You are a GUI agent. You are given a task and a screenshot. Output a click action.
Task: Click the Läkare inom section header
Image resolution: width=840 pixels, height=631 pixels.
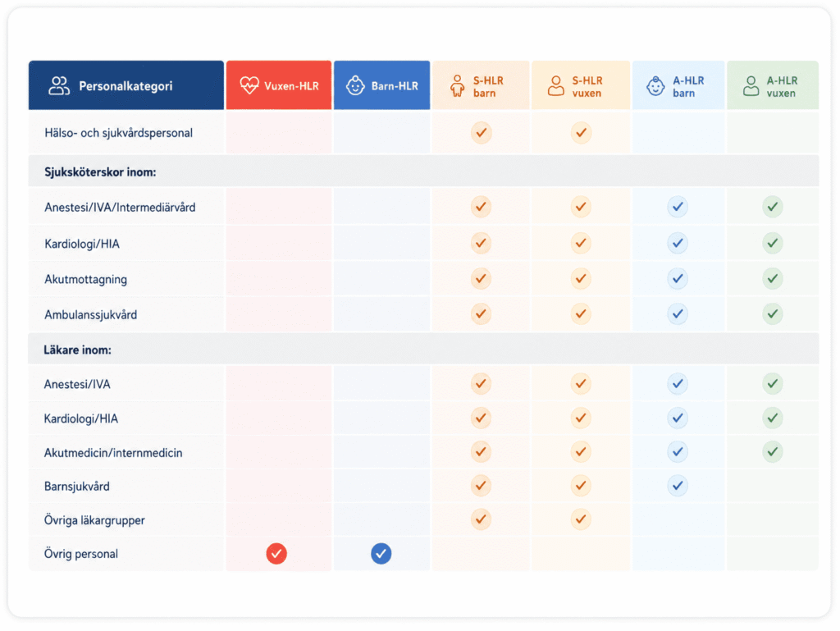pos(423,350)
